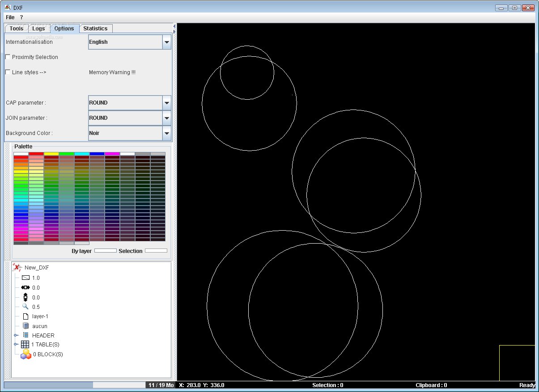The height and width of the screenshot is (392, 539).
Task: Click the magnifier zoom icon beside 0.5
Action: pyautogui.click(x=25, y=307)
